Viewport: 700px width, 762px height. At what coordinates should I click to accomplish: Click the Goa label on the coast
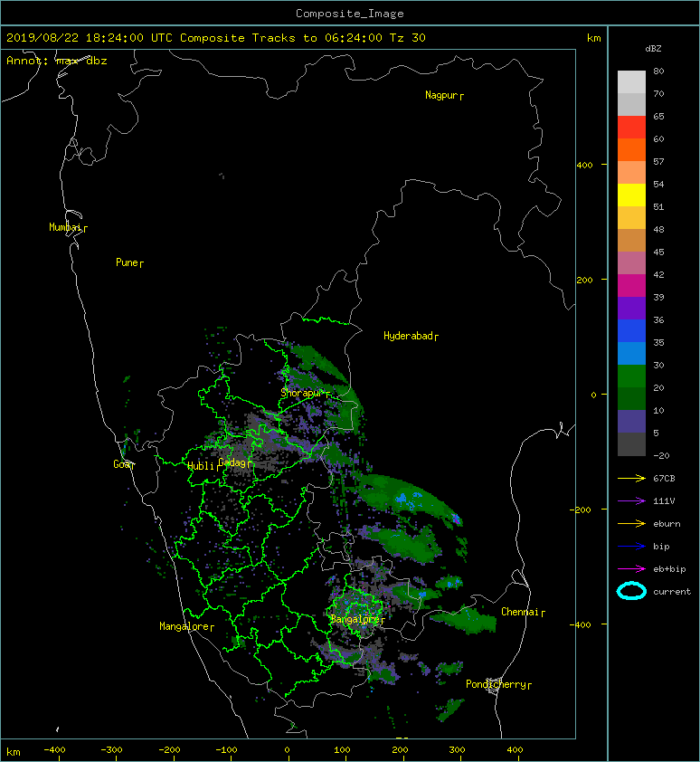coord(121,464)
